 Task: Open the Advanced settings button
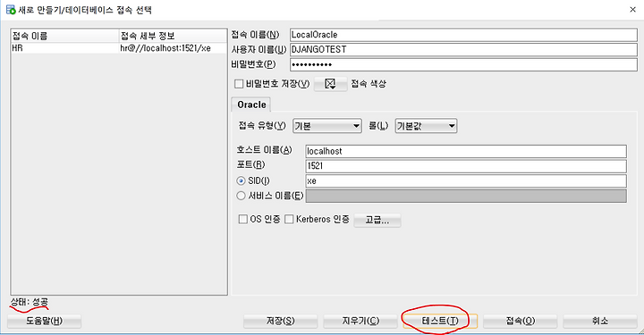(377, 220)
